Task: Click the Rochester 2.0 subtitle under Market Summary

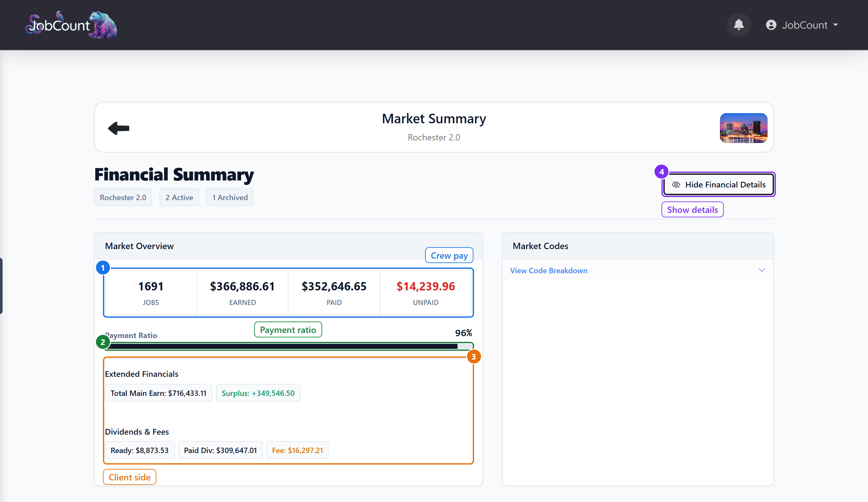Action: click(434, 137)
